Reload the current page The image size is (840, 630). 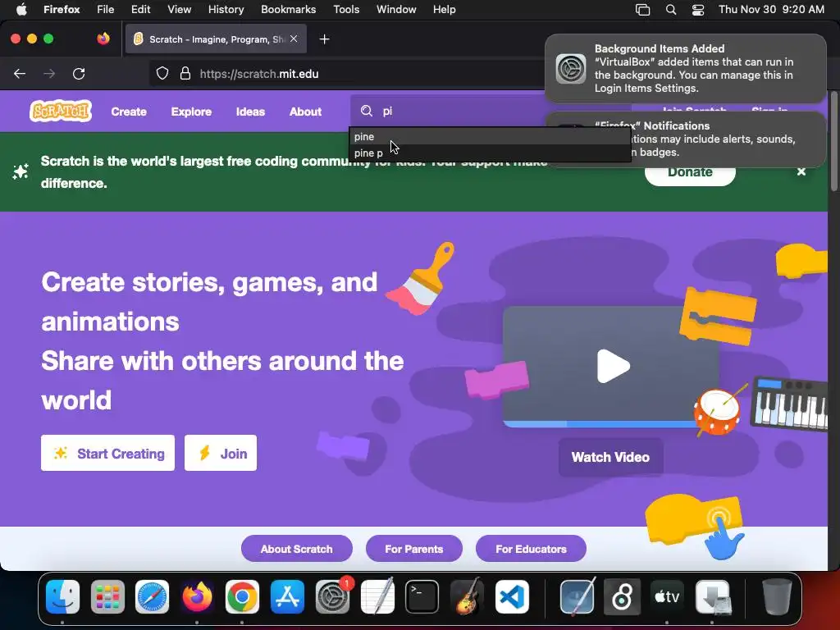[x=79, y=74]
